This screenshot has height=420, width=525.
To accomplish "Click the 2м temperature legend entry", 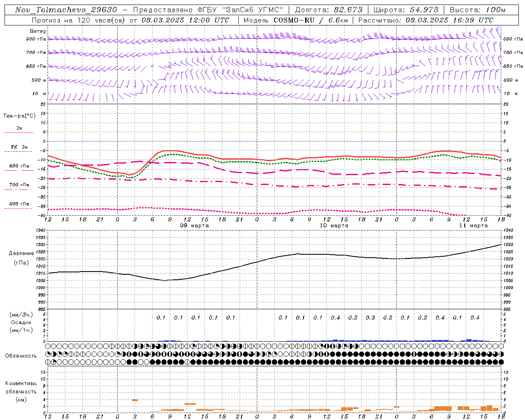I will click(19, 128).
